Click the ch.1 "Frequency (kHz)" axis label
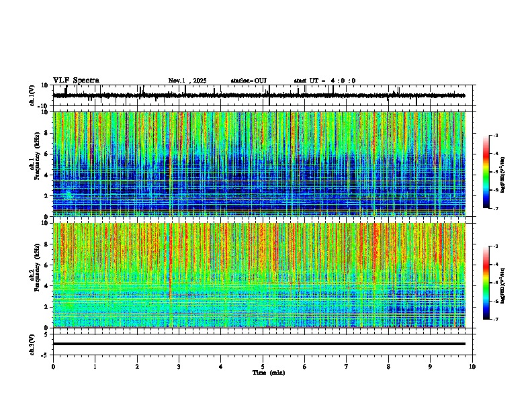 point(37,156)
